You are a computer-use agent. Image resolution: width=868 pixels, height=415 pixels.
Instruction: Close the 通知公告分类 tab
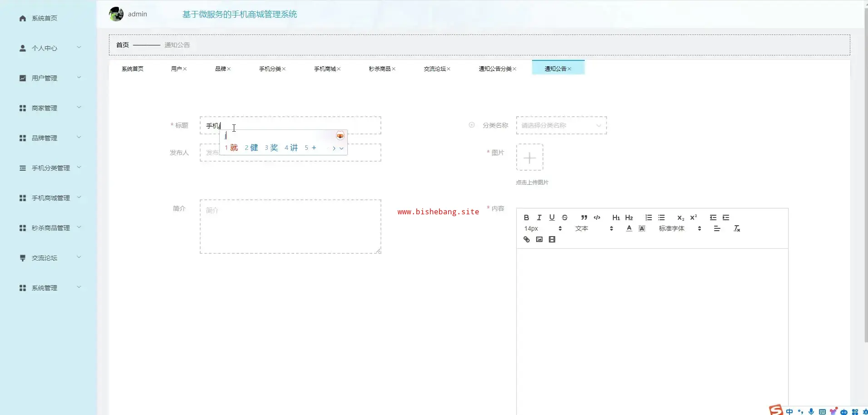(514, 69)
